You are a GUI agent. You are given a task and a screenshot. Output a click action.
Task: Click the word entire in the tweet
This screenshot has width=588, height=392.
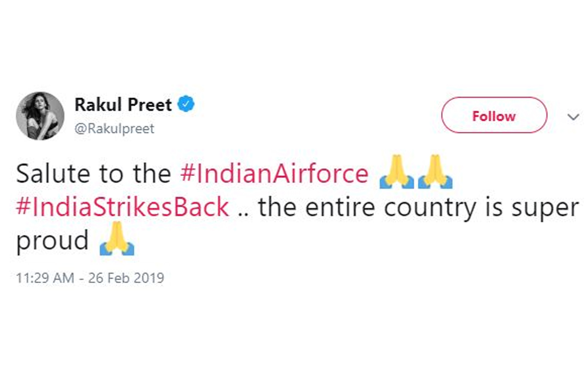[341, 207]
